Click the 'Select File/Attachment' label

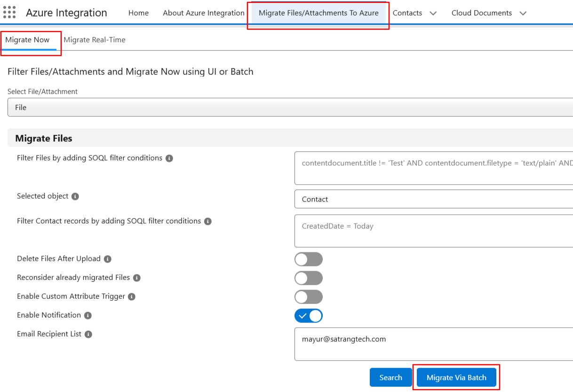point(43,92)
